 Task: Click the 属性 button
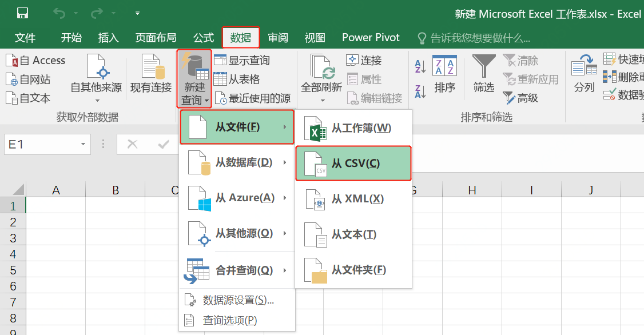(364, 79)
